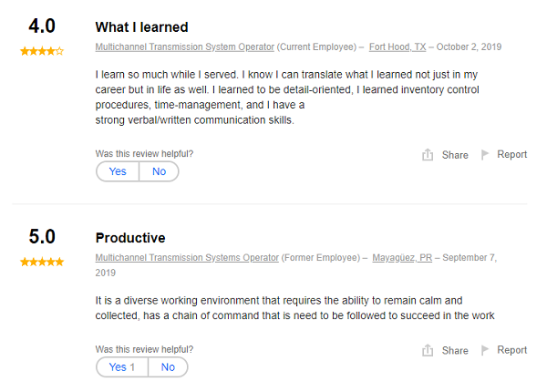Click the four-star rating under 4.0

pyautogui.click(x=42, y=51)
